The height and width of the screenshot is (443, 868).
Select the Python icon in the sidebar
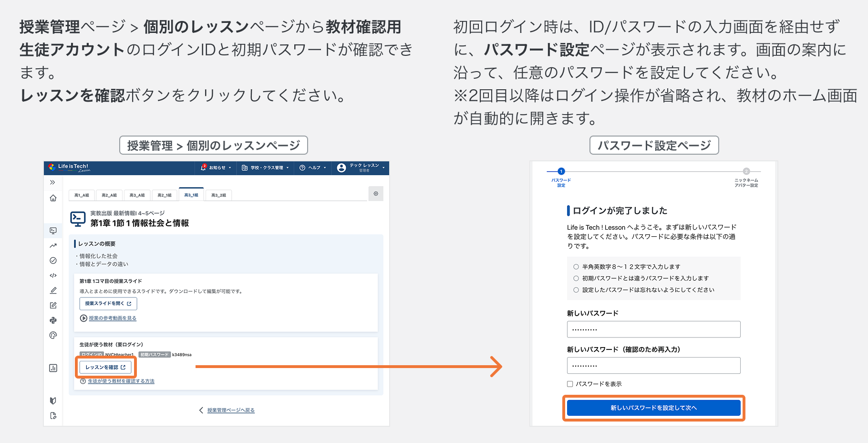(x=53, y=320)
